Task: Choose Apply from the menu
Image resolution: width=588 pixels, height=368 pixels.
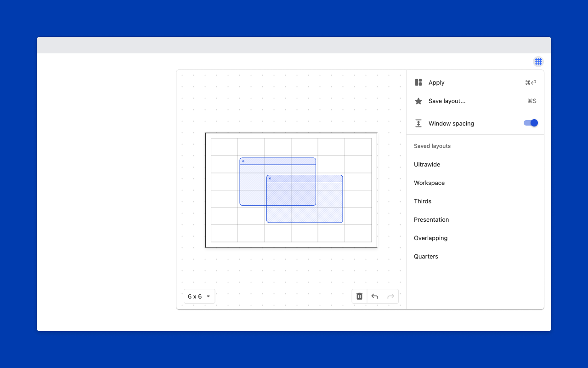Action: point(475,83)
